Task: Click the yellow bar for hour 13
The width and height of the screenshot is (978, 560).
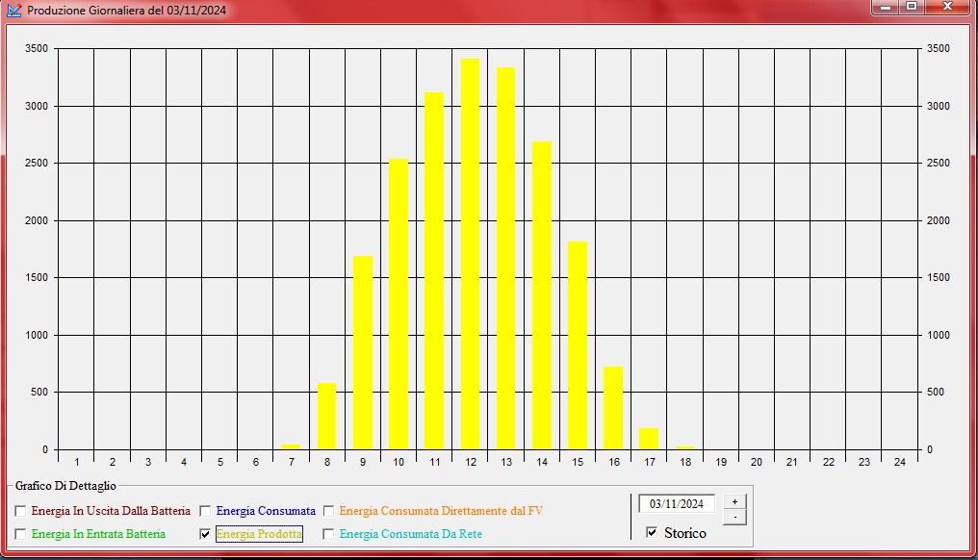Action: pos(505,258)
